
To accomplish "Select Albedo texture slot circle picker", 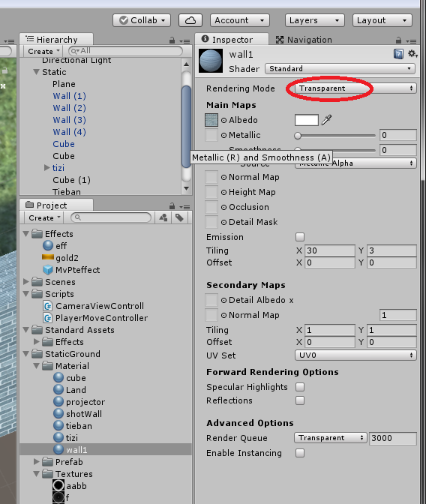I will [223, 120].
